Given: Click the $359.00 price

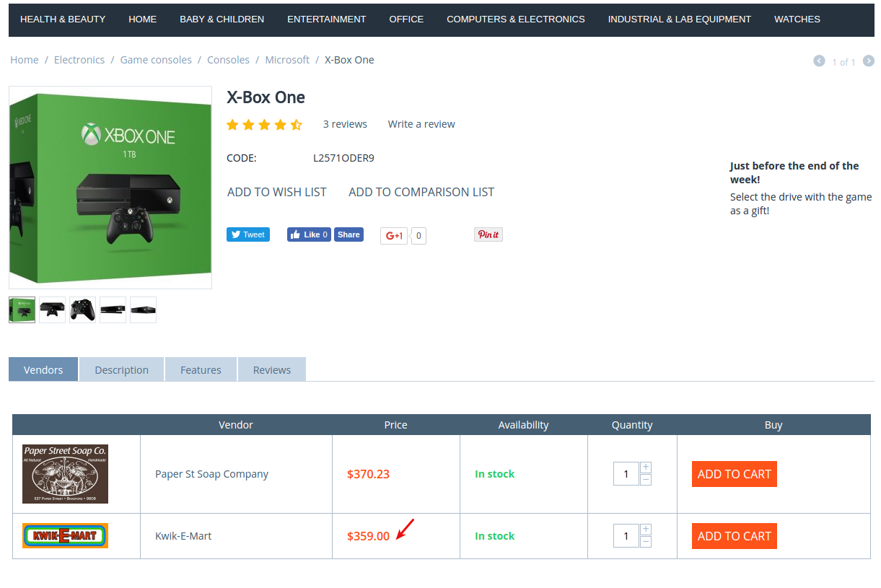Looking at the screenshot, I should point(368,536).
